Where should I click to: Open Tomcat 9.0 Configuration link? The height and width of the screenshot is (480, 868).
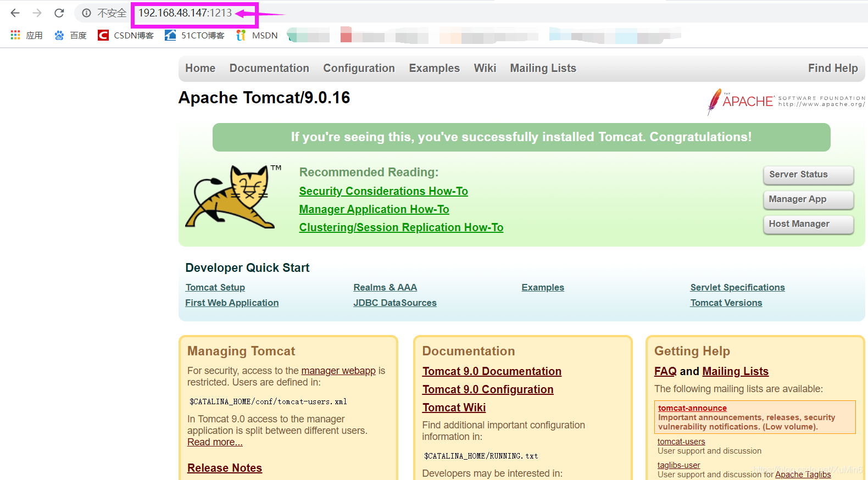[x=488, y=389]
